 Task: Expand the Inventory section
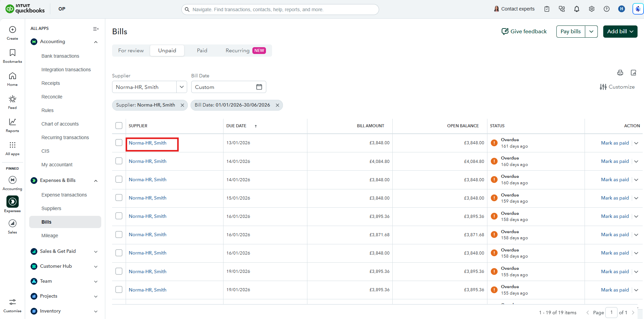[96, 311]
